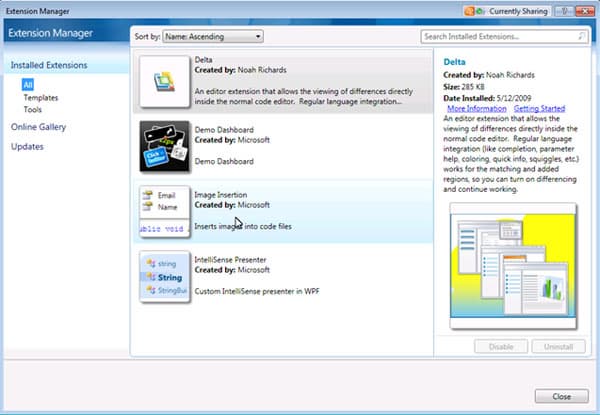Select the Demo Dashboard list entry title
Image resolution: width=600 pixels, height=415 pixels.
(224, 130)
